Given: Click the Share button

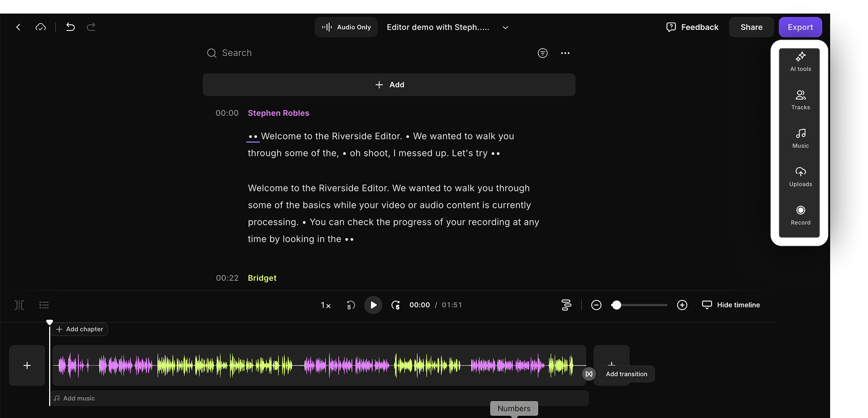Looking at the screenshot, I should (751, 27).
